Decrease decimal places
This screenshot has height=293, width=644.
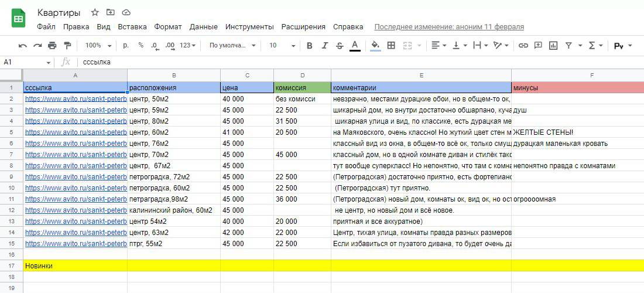(x=155, y=45)
